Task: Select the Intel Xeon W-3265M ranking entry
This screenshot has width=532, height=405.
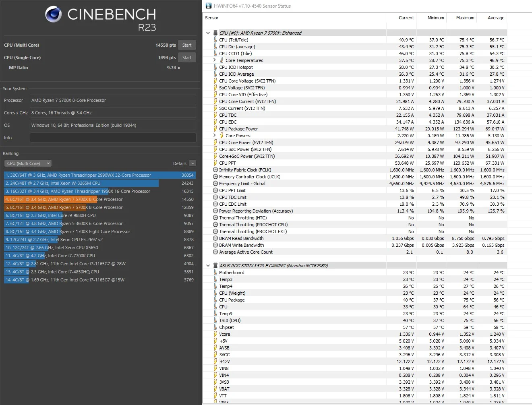Action: tap(100, 183)
